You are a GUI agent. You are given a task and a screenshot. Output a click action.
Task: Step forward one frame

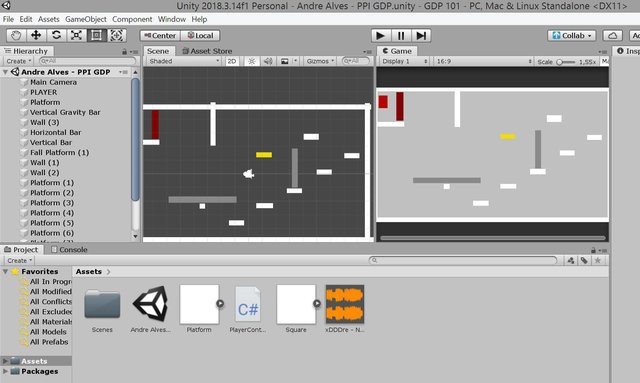click(421, 36)
